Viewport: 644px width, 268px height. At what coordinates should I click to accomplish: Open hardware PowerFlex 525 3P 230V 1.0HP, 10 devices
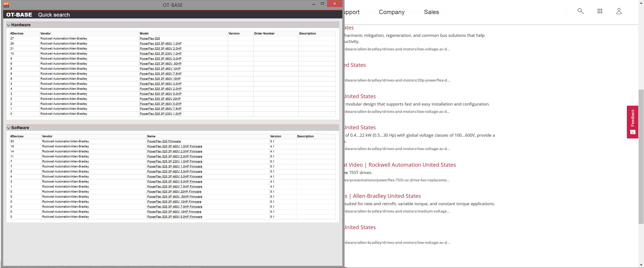point(160,53)
